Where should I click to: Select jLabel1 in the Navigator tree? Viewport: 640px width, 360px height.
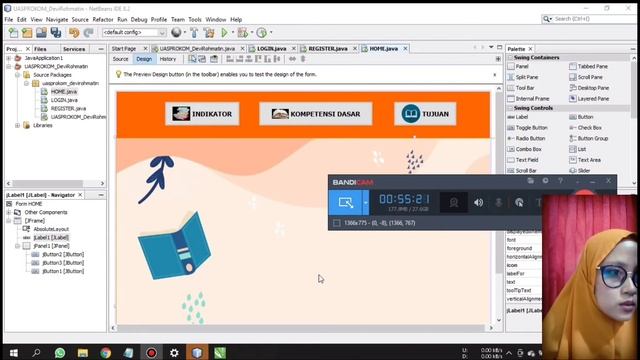click(x=51, y=238)
